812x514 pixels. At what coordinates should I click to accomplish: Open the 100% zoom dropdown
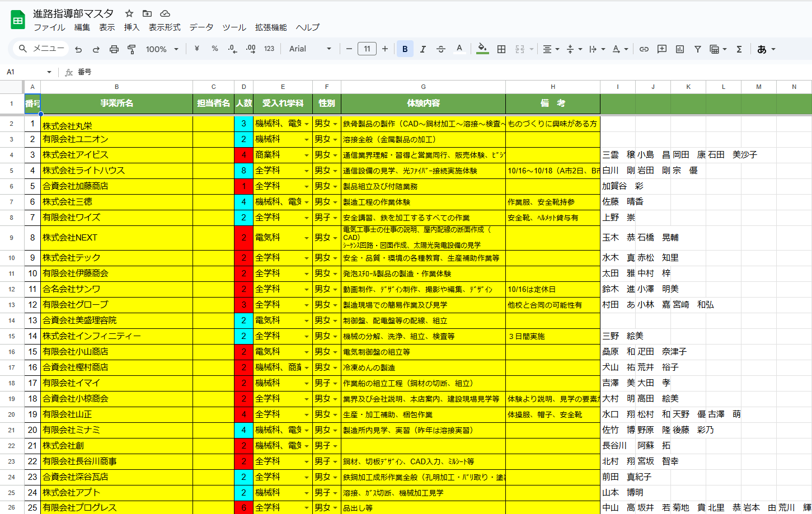tap(162, 49)
